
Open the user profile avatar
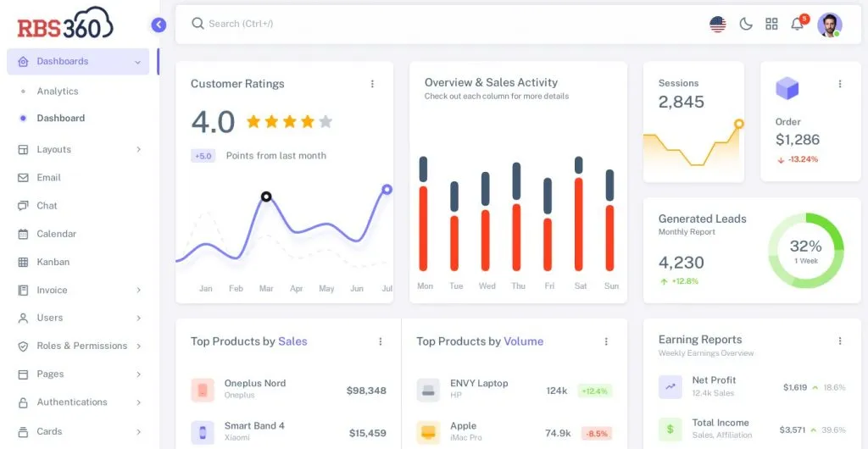pyautogui.click(x=829, y=25)
